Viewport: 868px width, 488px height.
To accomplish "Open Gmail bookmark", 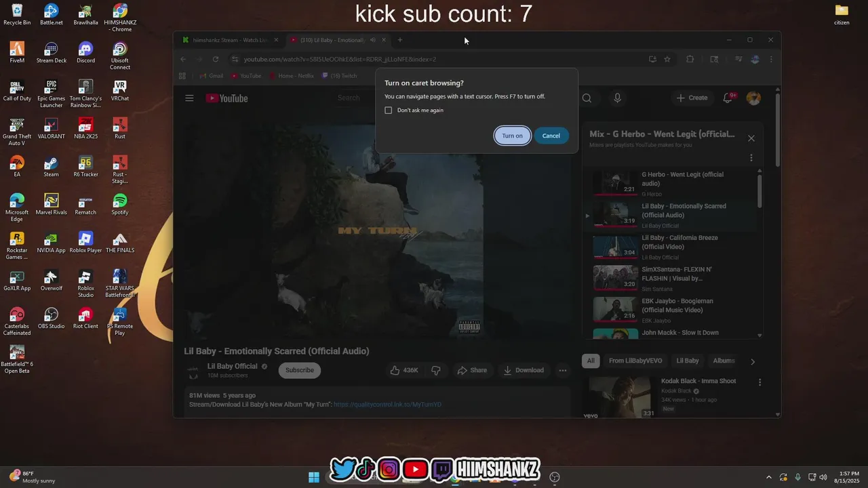I will coord(211,76).
